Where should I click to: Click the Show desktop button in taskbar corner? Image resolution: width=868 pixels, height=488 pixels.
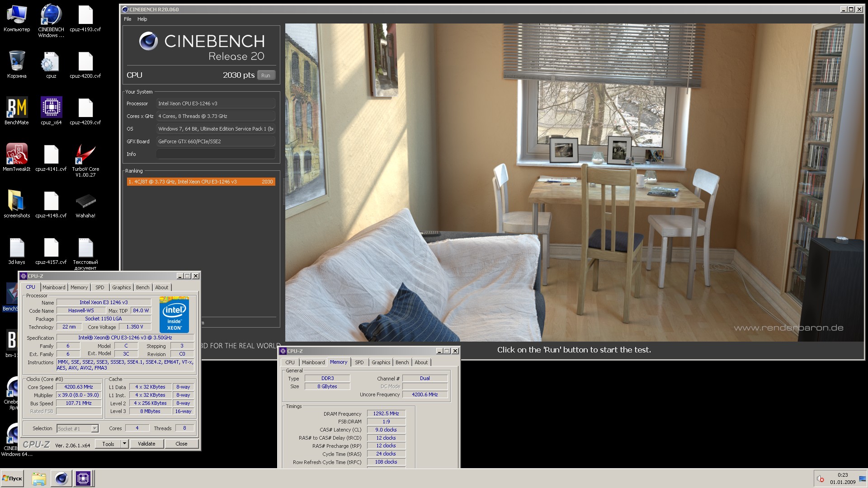click(x=863, y=479)
